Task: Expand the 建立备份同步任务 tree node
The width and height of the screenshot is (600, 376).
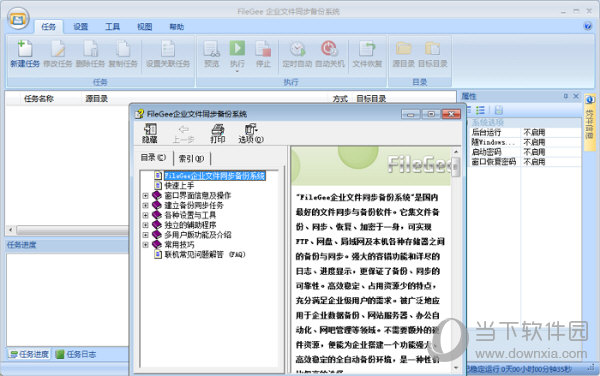Action: 145,205
